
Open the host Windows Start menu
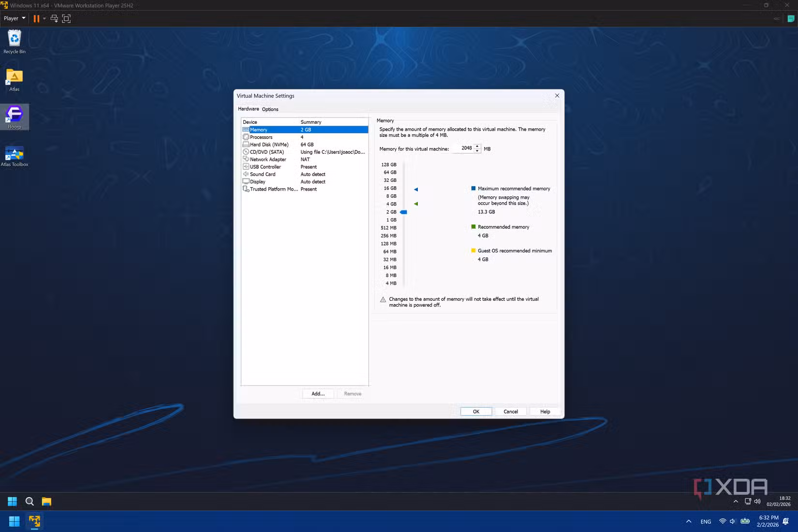15,521
